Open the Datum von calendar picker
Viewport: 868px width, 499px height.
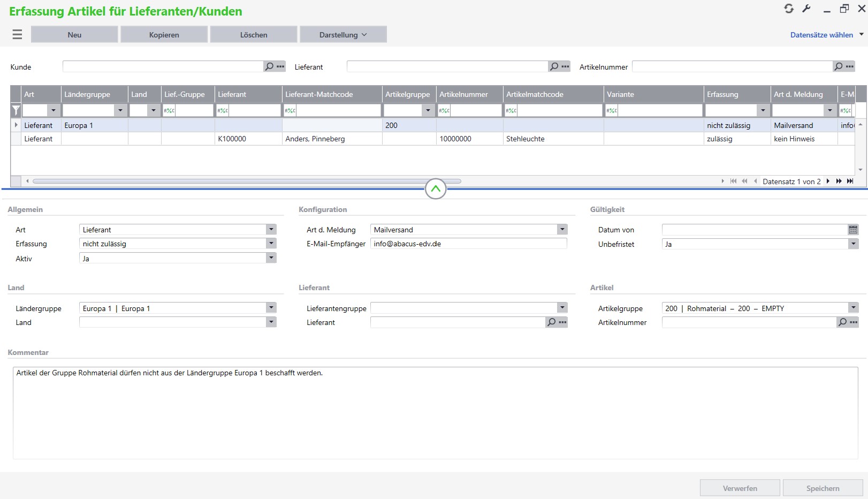[x=853, y=230]
